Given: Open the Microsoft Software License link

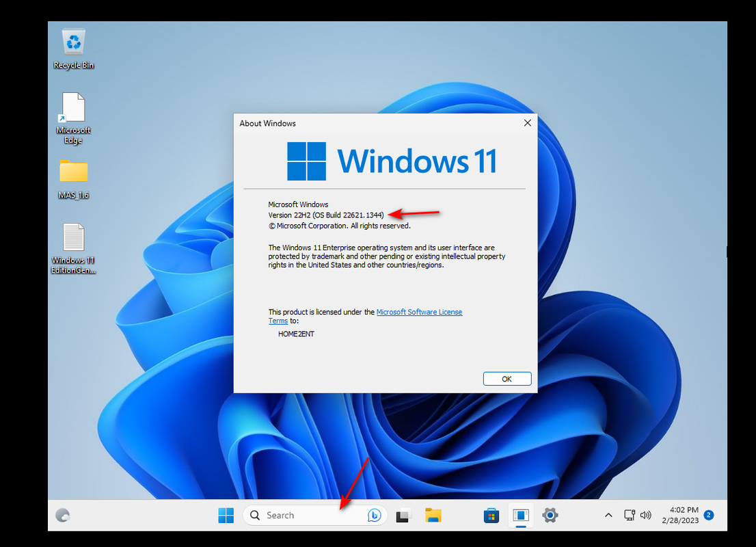Looking at the screenshot, I should [x=419, y=312].
